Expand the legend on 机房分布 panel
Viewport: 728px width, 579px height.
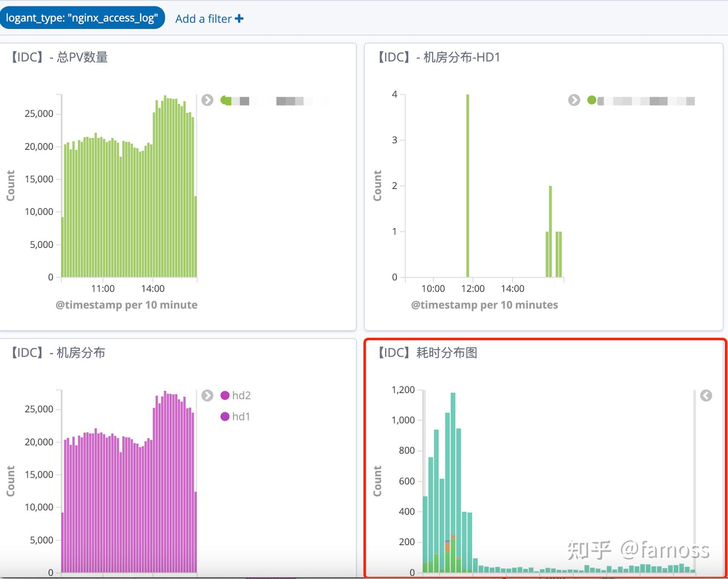207,396
